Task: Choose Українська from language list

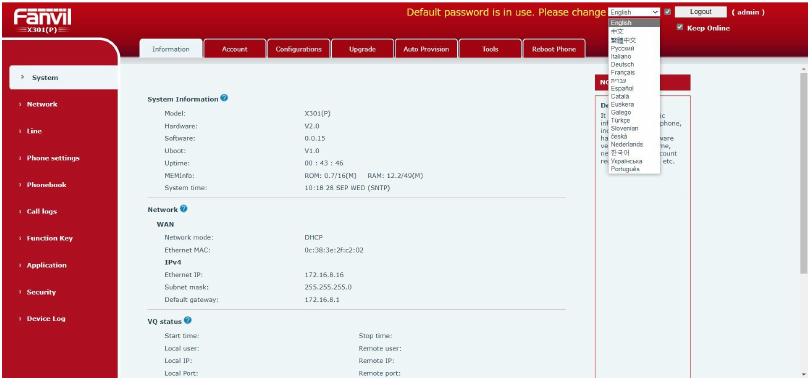Action: click(x=634, y=161)
